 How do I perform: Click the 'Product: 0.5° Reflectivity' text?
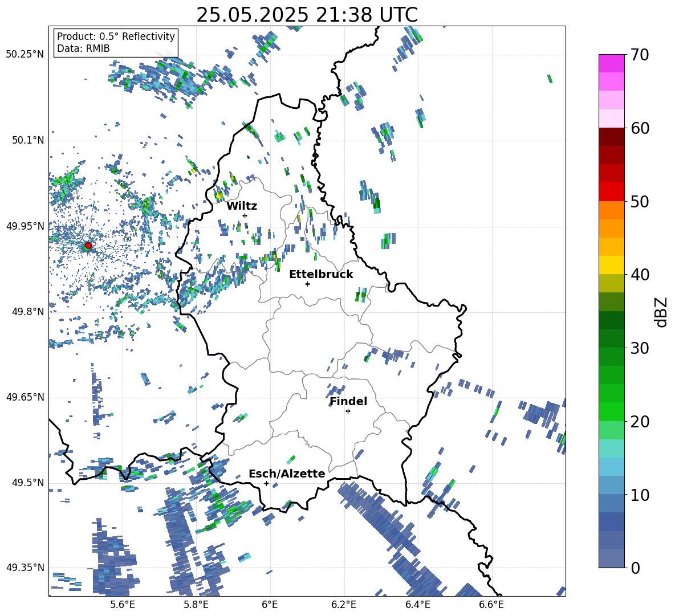click(x=116, y=36)
